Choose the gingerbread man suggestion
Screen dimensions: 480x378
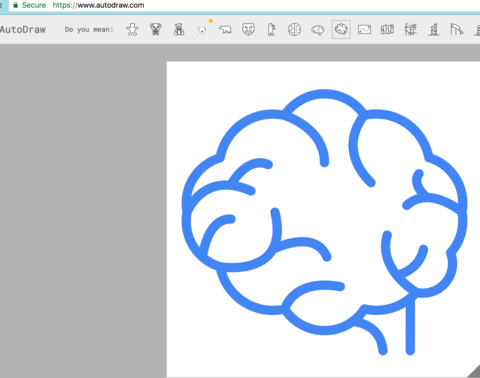point(132,30)
